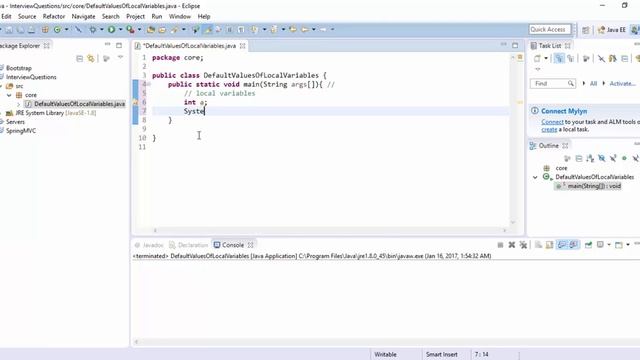The width and height of the screenshot is (640, 360).
Task: Click Collapse All in Package Explorer
Action: point(80,59)
